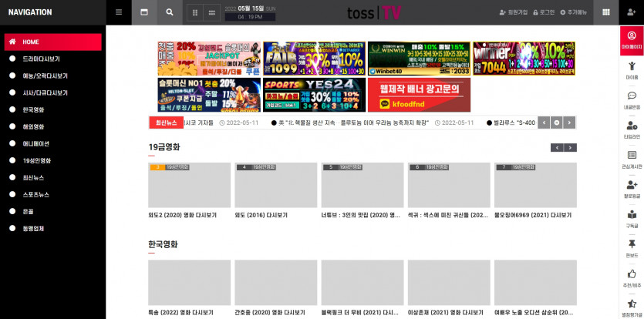Viewport: 644px width, 319px height.
Task: Open the 외도2 (2020) movie thumbnail
Action: [189, 185]
